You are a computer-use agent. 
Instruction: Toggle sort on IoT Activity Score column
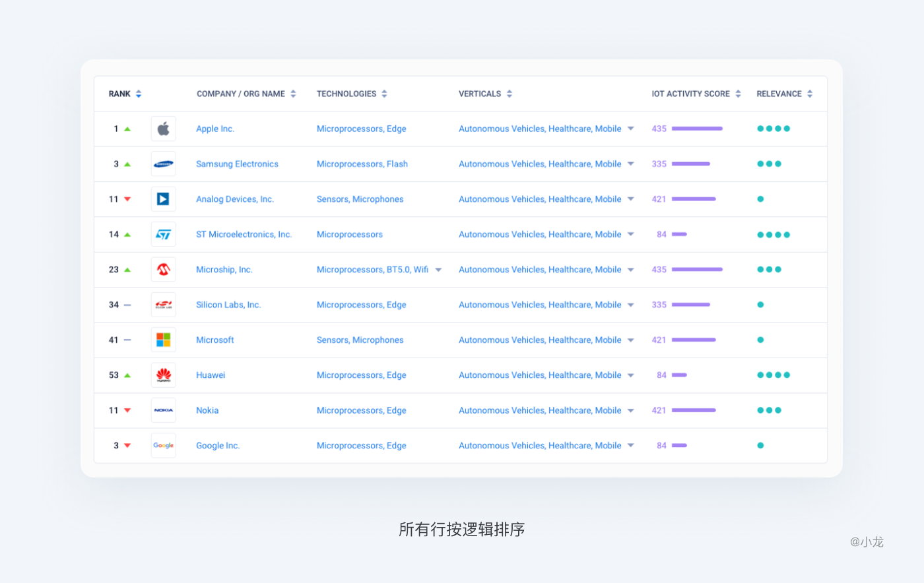738,94
